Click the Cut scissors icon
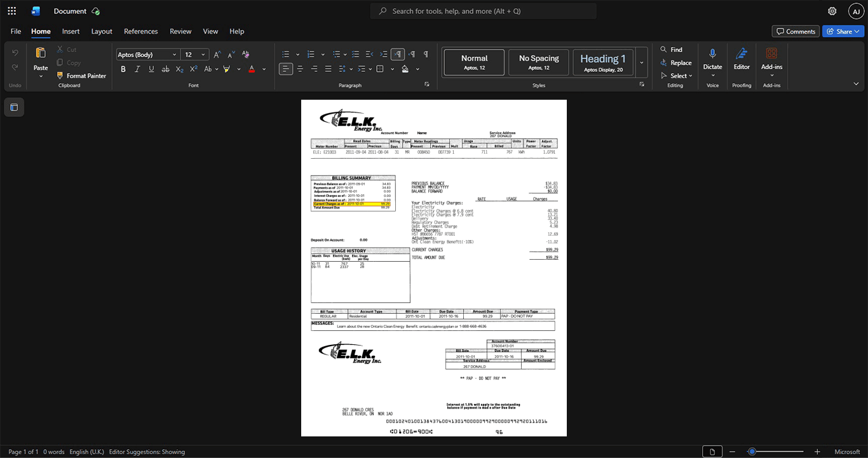The height and width of the screenshot is (458, 868). point(60,50)
